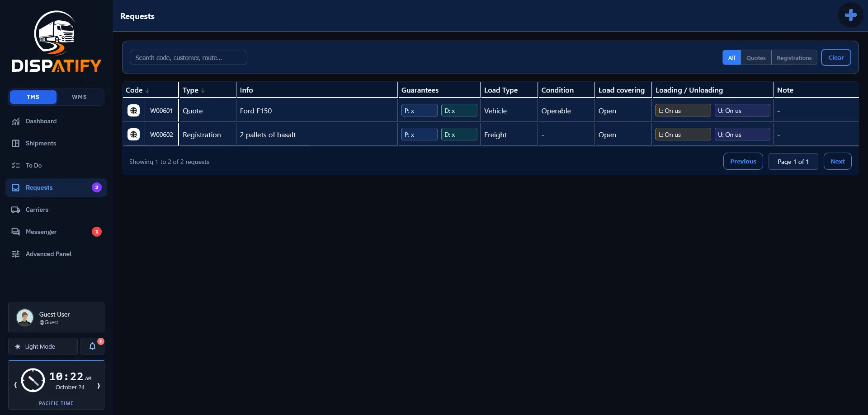Viewport: 868px width, 415px height.
Task: Click the blue plus add-request icon
Action: (850, 15)
